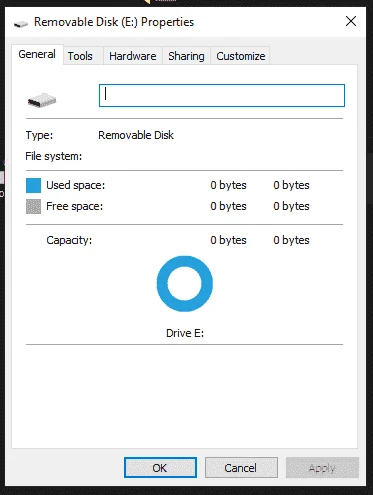Click the removable disk icon beside label field
The width and height of the screenshot is (373, 495).
42,100
